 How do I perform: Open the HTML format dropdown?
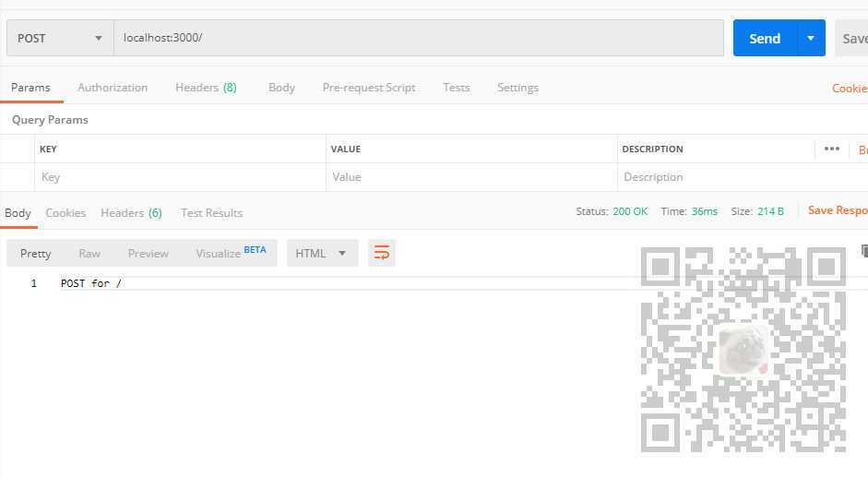[322, 253]
